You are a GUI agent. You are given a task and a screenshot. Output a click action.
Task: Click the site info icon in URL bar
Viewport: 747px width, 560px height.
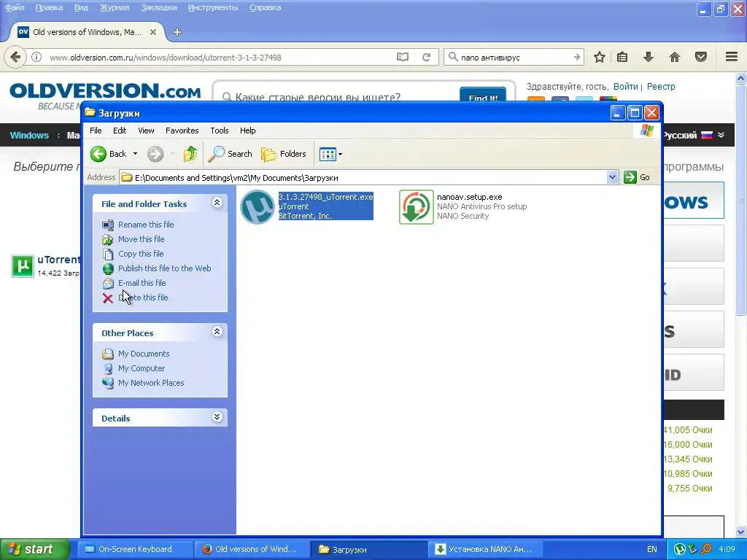point(36,57)
